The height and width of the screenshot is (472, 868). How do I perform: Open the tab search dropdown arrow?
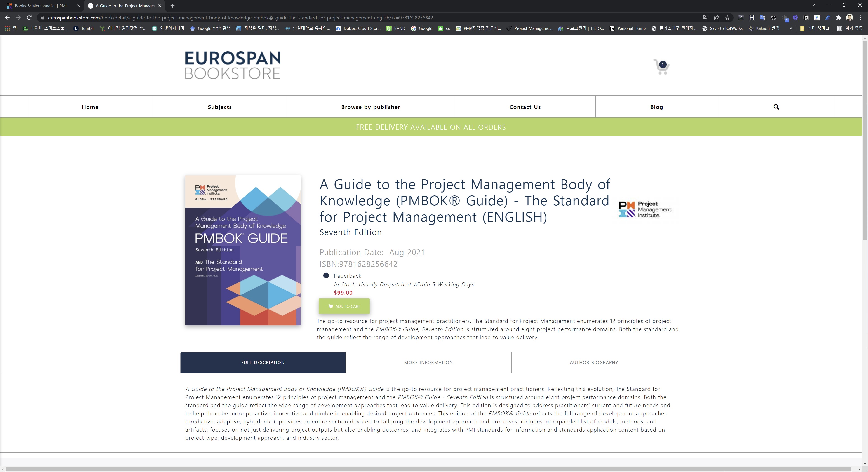coord(813,5)
